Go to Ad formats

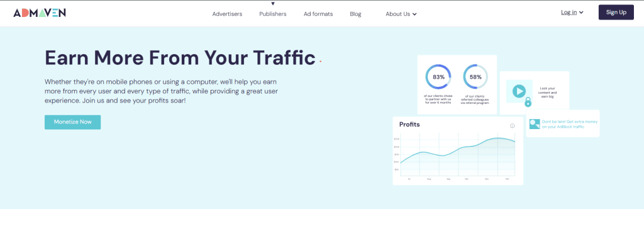[318, 14]
